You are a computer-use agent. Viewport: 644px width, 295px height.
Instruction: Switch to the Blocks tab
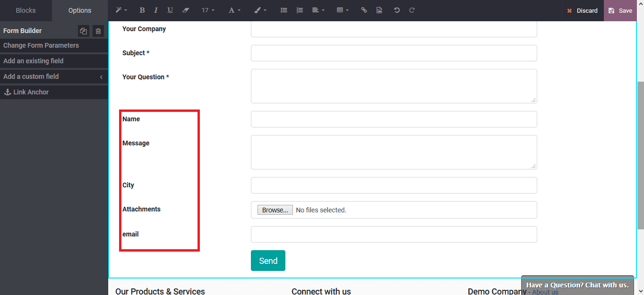pos(26,10)
